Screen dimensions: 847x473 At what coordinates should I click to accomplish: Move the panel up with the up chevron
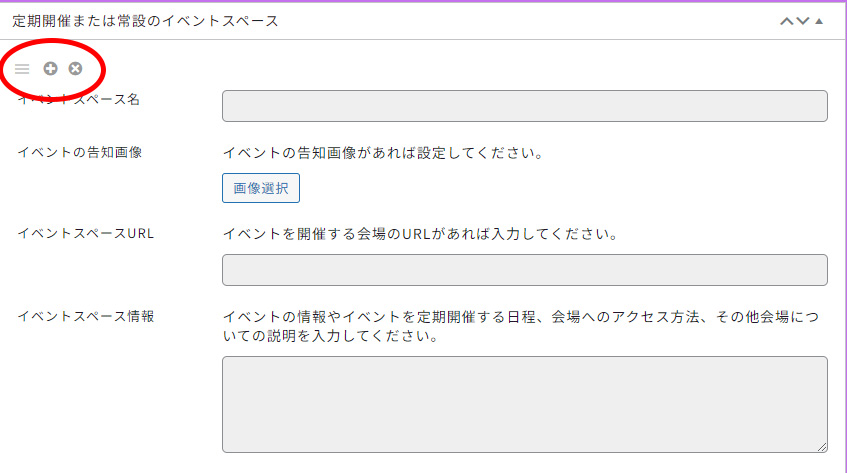pyautogui.click(x=786, y=21)
